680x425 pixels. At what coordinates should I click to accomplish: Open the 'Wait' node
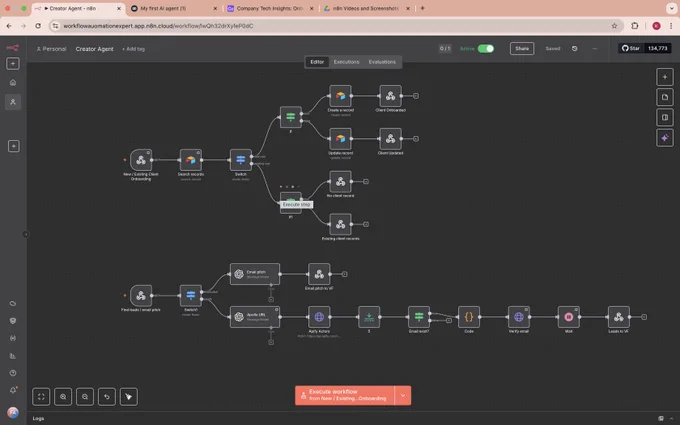tap(569, 317)
